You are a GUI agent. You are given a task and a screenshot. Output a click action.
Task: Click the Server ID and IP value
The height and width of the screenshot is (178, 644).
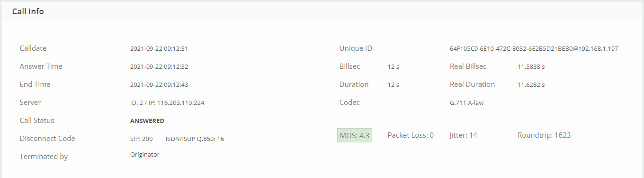tap(167, 103)
